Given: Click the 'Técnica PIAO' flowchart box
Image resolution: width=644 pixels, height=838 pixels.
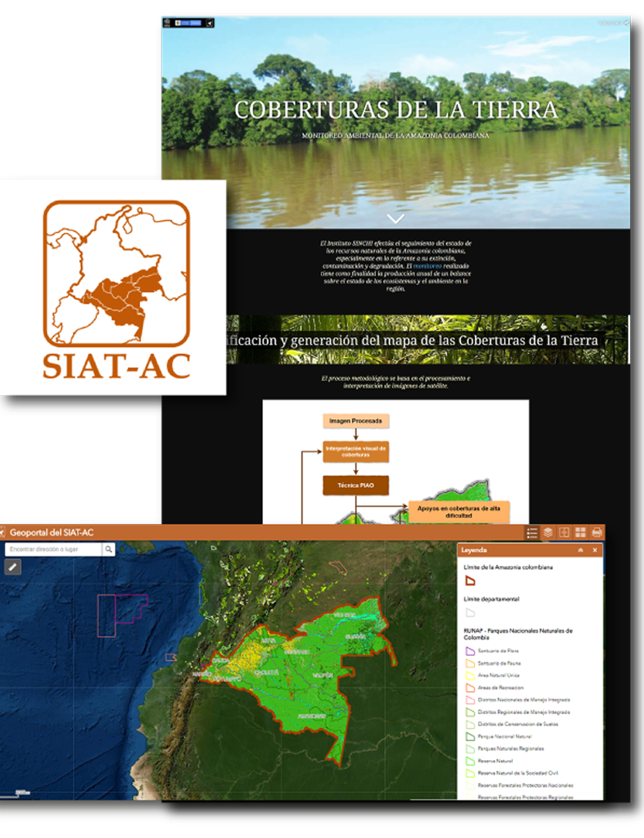Looking at the screenshot, I should 356,485.
